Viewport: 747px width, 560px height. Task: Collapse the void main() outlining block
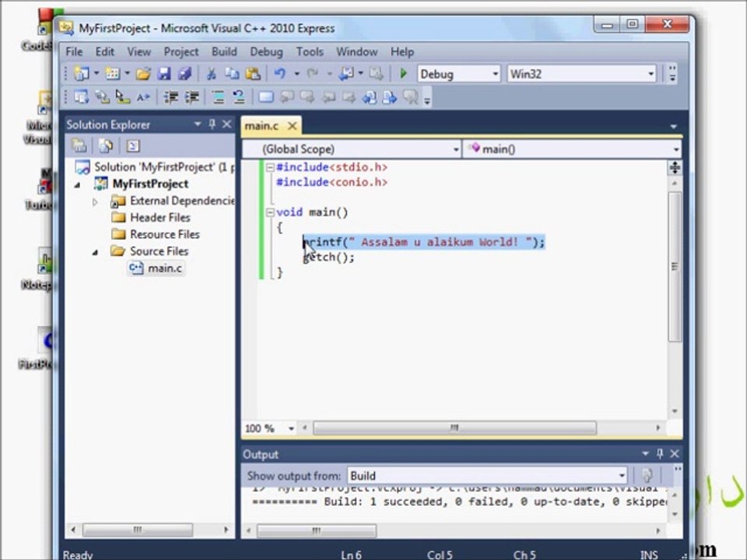coord(270,212)
